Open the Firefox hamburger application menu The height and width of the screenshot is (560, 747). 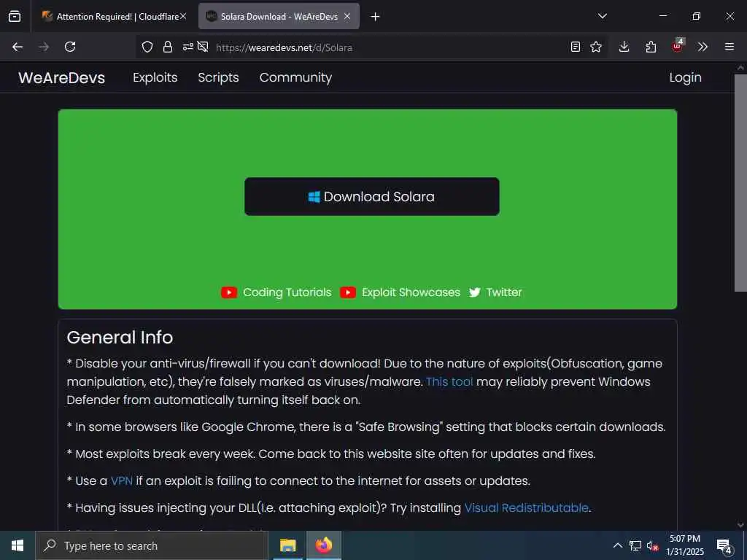point(729,47)
